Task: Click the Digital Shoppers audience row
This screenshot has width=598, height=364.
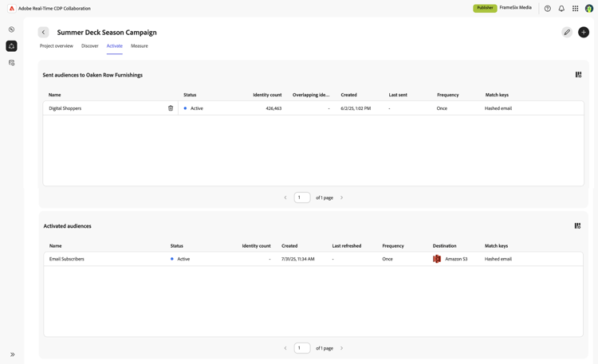Action: click(x=65, y=108)
